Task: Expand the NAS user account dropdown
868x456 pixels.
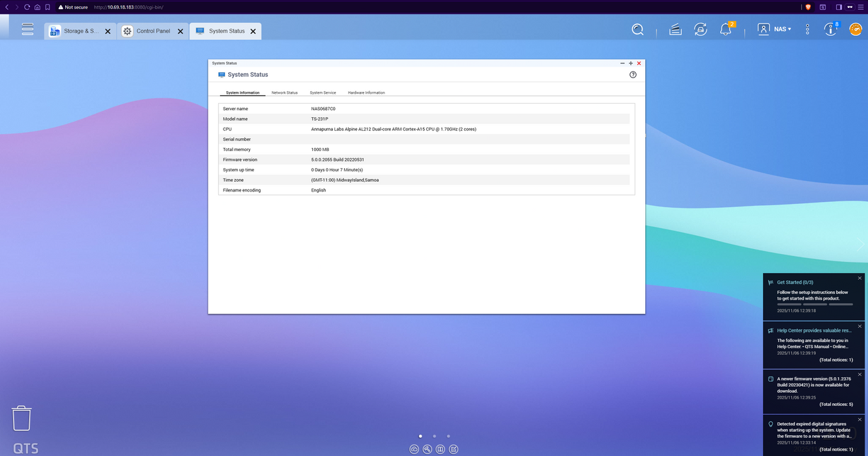Action: coord(774,29)
